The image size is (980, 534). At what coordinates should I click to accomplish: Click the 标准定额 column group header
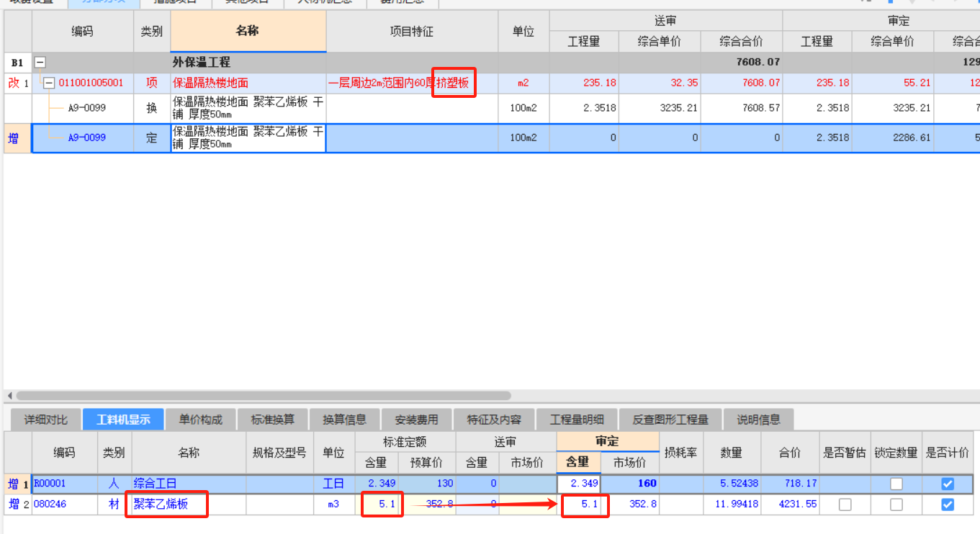(405, 441)
